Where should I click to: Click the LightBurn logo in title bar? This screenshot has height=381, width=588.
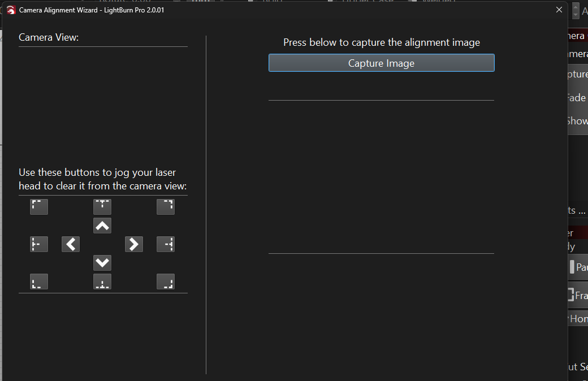tap(11, 10)
